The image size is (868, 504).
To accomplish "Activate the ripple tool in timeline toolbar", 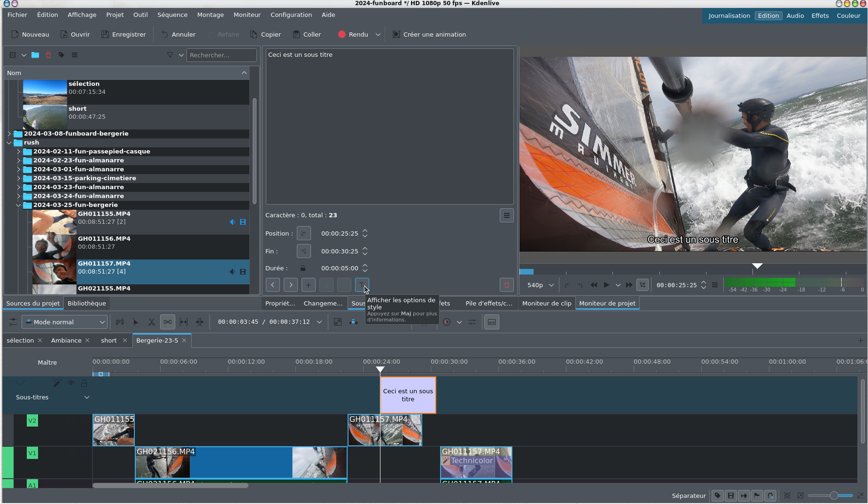I will tap(200, 322).
